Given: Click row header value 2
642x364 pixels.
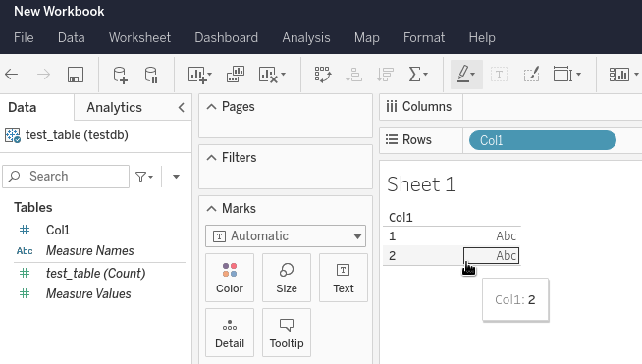Looking at the screenshot, I should pos(393,256).
